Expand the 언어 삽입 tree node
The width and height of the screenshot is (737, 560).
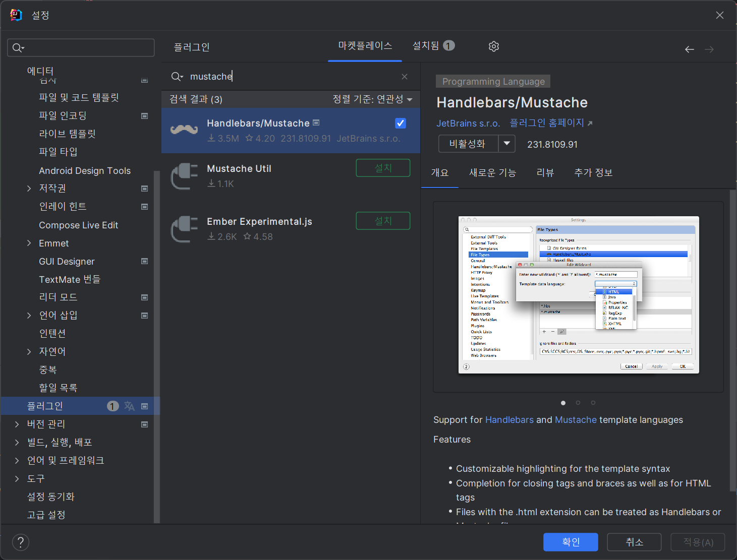coord(29,316)
